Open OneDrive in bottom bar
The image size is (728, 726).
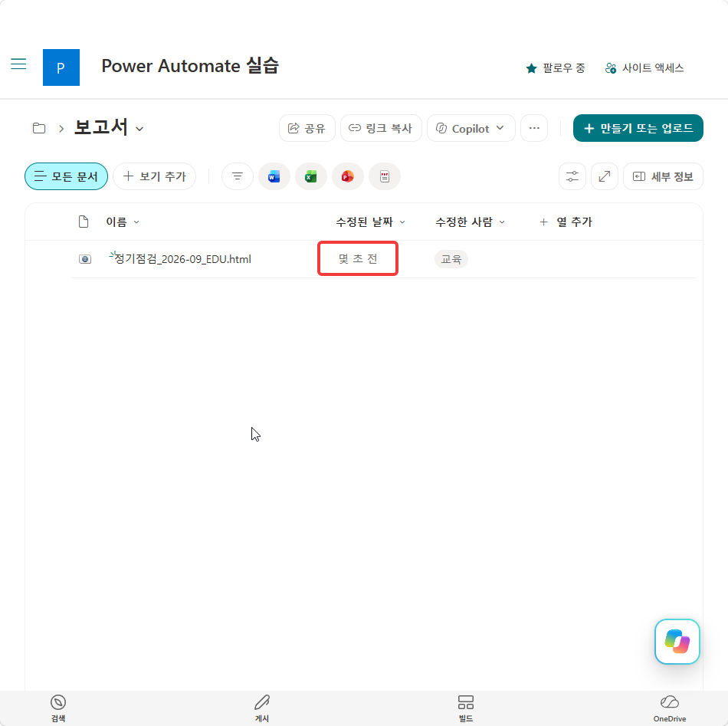tap(670, 708)
